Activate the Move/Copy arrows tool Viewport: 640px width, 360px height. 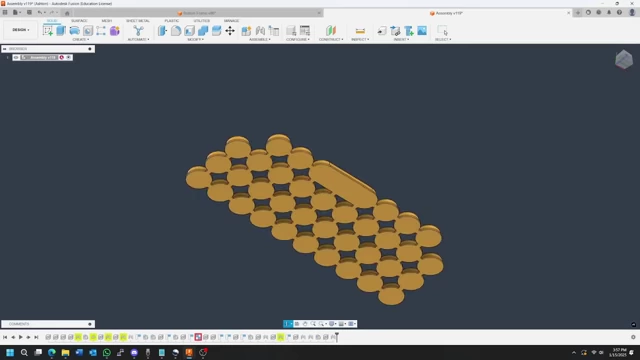(x=230, y=31)
